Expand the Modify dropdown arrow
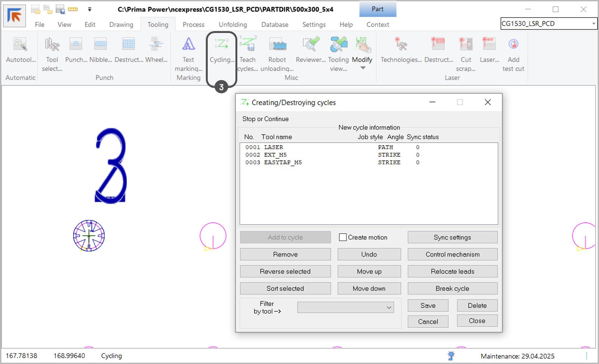599x364 pixels. click(363, 68)
